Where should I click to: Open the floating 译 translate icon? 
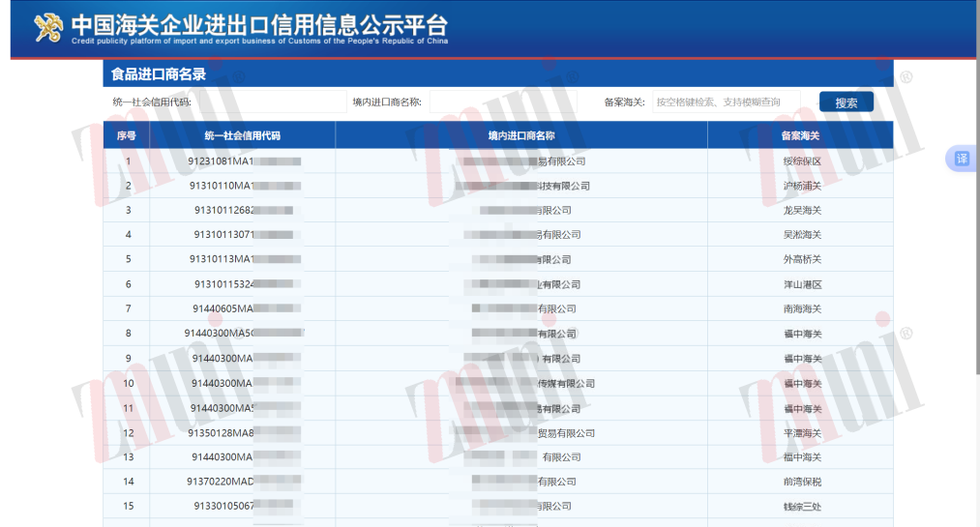pyautogui.click(x=961, y=160)
